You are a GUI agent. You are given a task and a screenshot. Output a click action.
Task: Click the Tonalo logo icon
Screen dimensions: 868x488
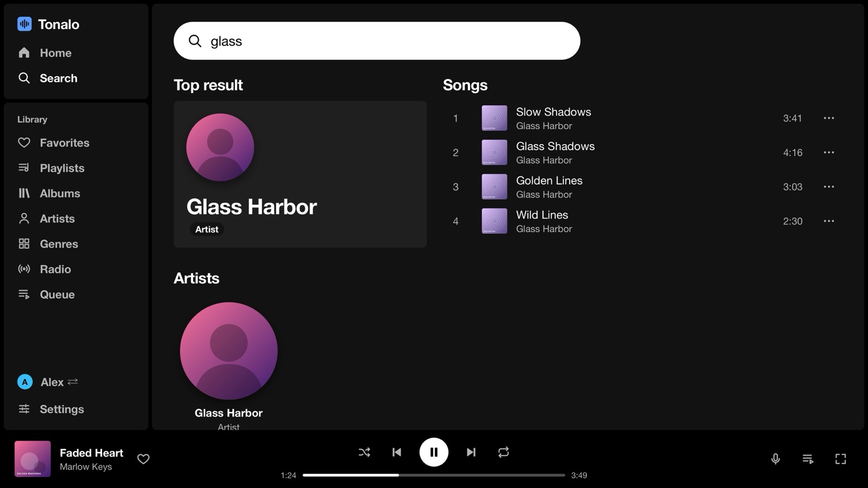(x=24, y=24)
